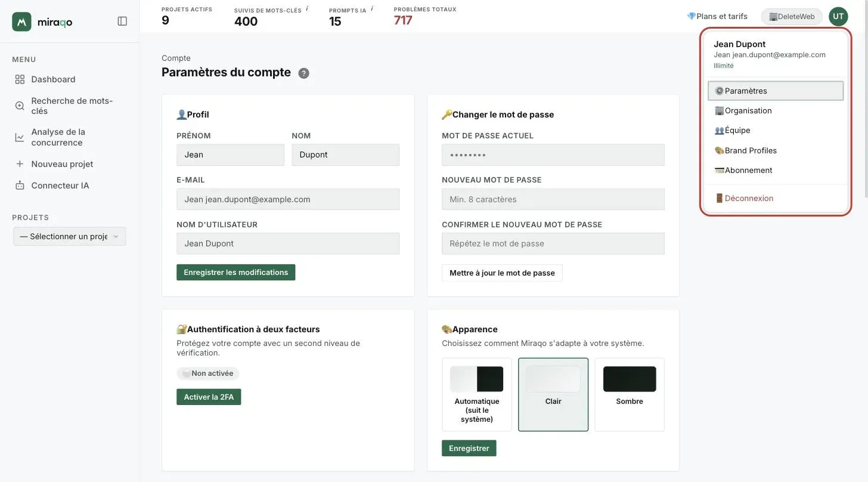This screenshot has width=868, height=482.
Task: Click the Nom d'utilisateur field
Action: click(x=288, y=243)
